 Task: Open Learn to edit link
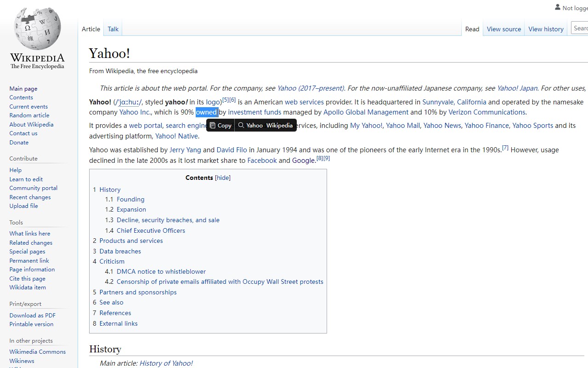click(x=26, y=179)
